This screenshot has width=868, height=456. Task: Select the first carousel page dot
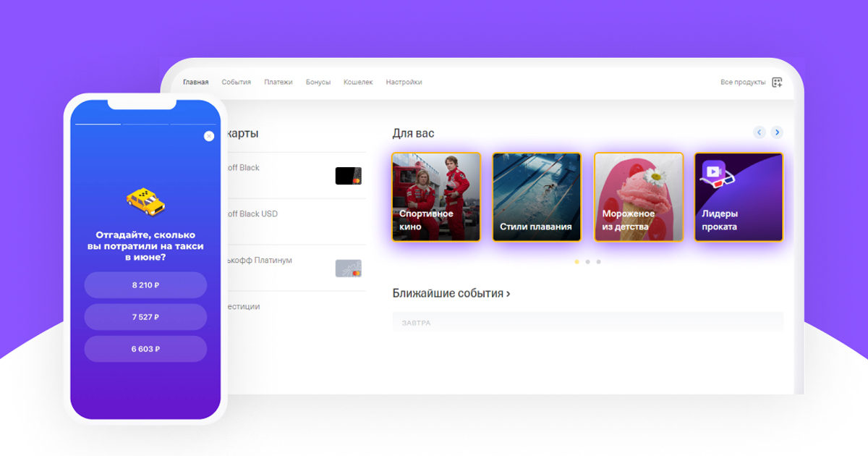576,261
